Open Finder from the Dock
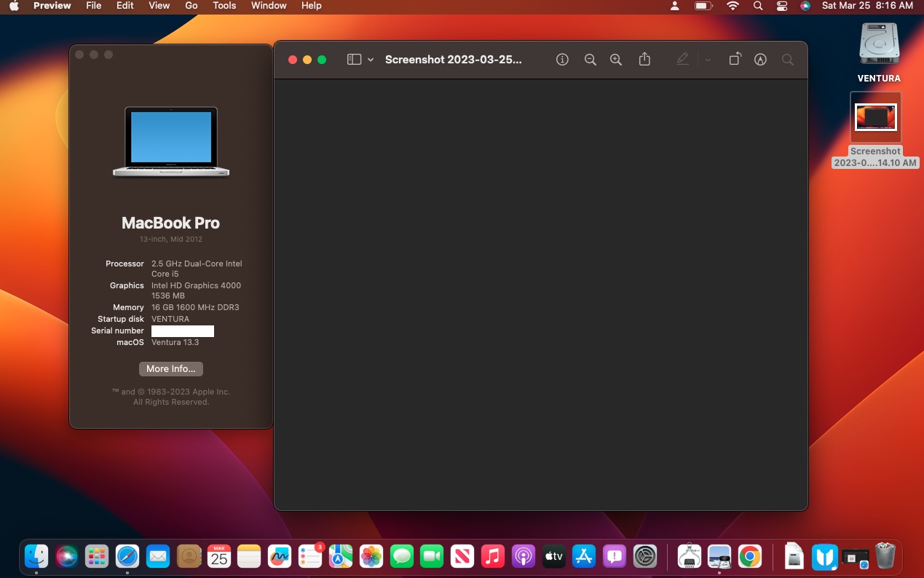Viewport: 924px width, 578px height. [36, 557]
